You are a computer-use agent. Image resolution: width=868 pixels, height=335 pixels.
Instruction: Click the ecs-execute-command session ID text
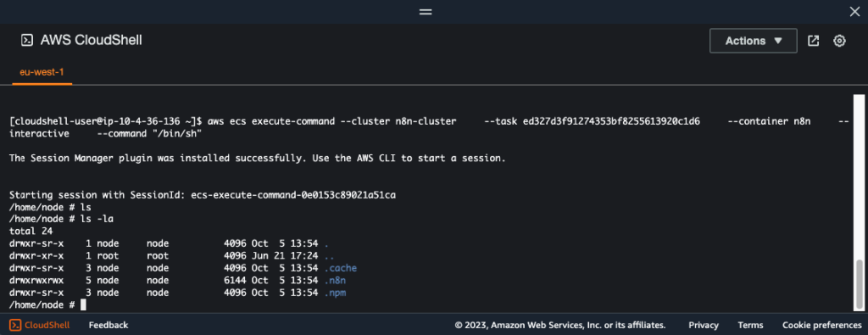pos(292,195)
